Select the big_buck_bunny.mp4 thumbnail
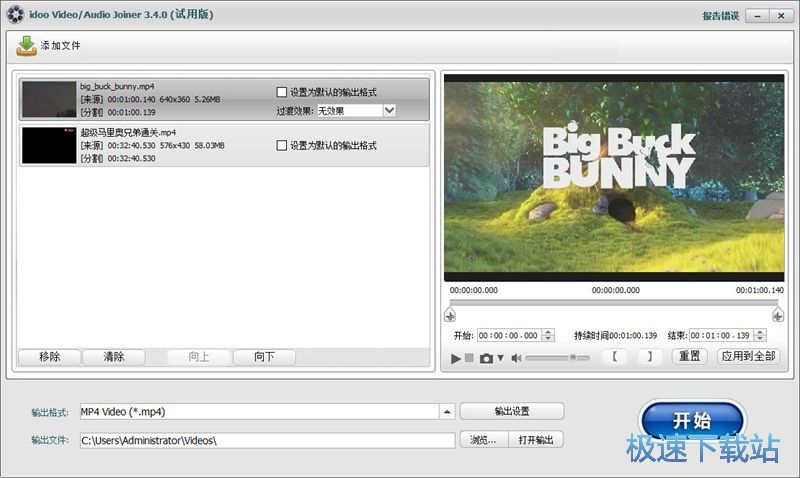800x478 pixels. [x=49, y=99]
